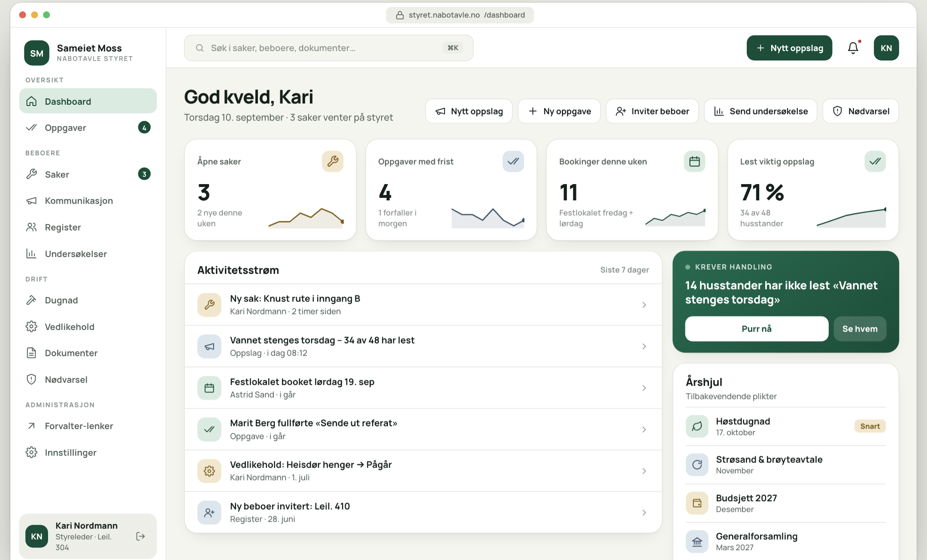Image resolution: width=927 pixels, height=560 pixels.
Task: Click Ny oppgave quick action
Action: tap(559, 111)
